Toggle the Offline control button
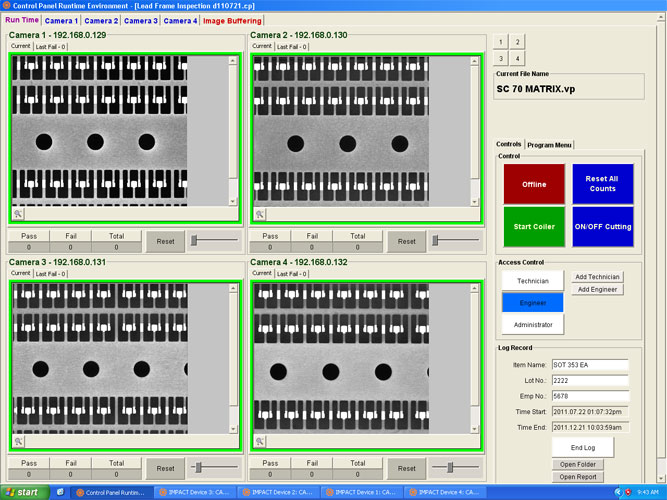667x500 pixels. click(x=533, y=184)
